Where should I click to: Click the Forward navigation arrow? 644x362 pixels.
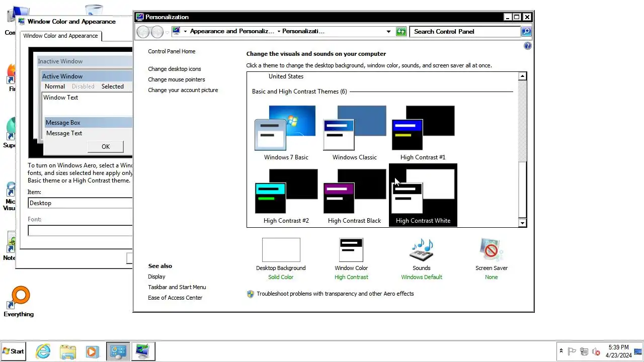pos(157,32)
